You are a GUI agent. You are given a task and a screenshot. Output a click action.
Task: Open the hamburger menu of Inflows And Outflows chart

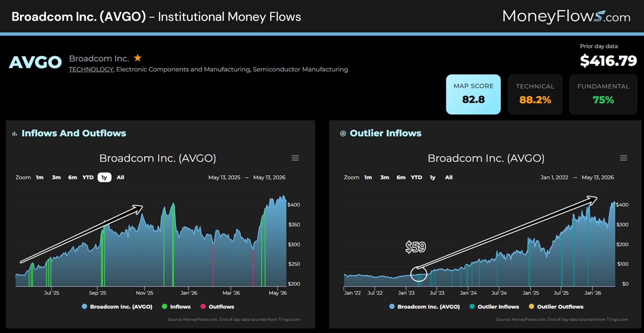click(x=295, y=158)
